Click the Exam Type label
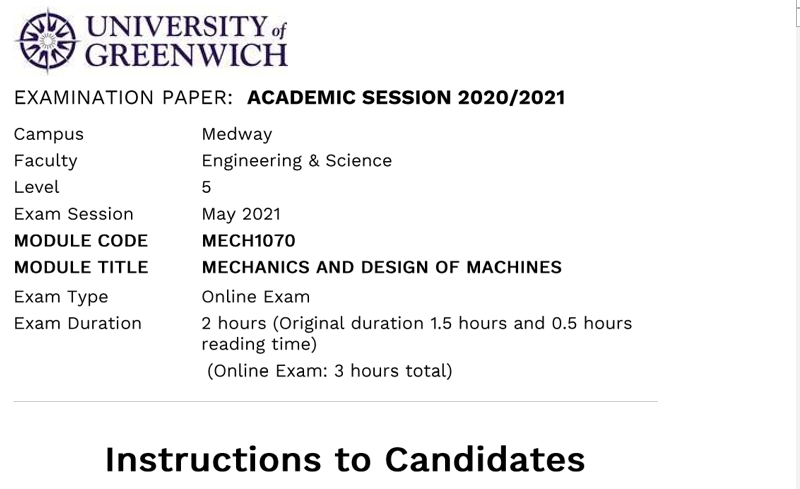Image resolution: width=800 pixels, height=489 pixels. tap(61, 297)
